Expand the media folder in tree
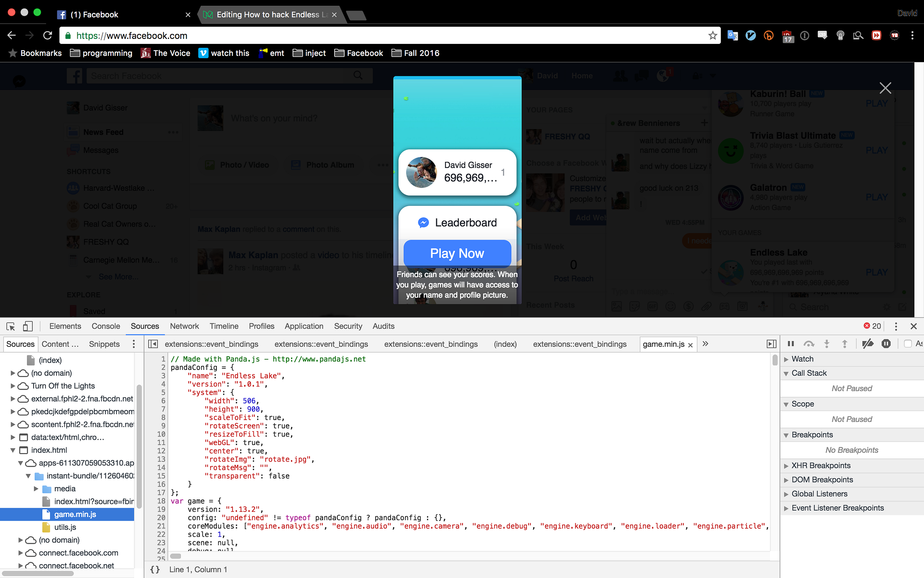 [36, 489]
